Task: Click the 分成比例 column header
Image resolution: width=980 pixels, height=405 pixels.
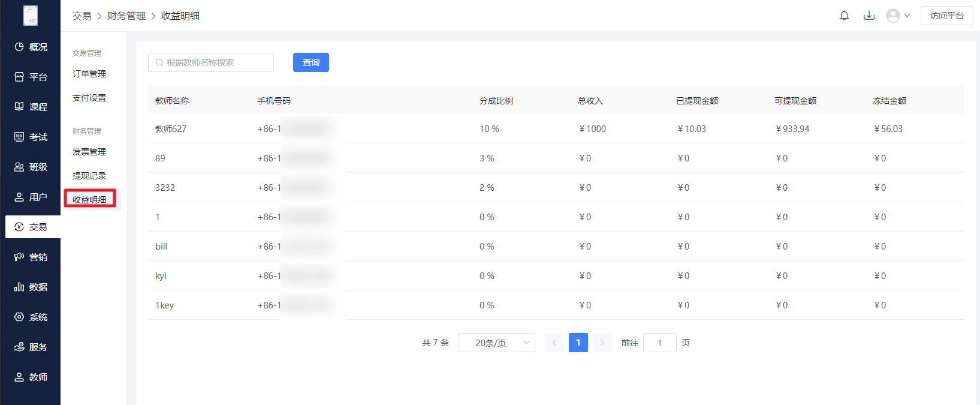Action: (496, 101)
